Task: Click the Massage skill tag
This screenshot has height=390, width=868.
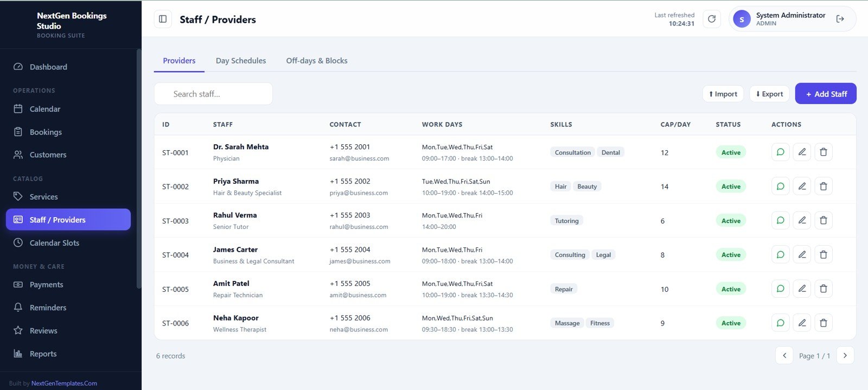Action: [x=567, y=323]
